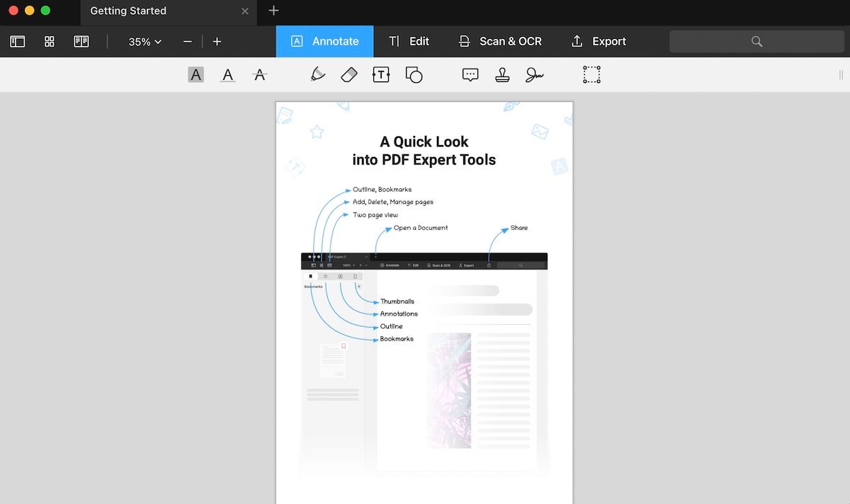Select the signature tool

pos(535,74)
